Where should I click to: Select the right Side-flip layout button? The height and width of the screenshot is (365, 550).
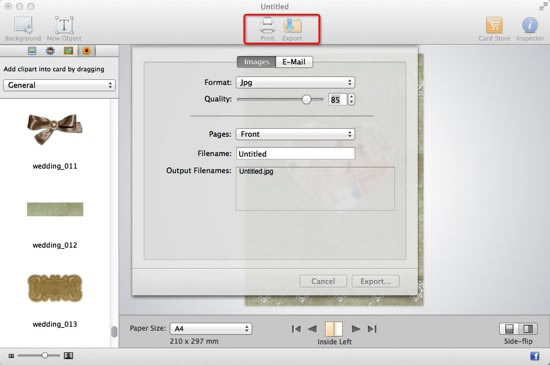(528, 329)
